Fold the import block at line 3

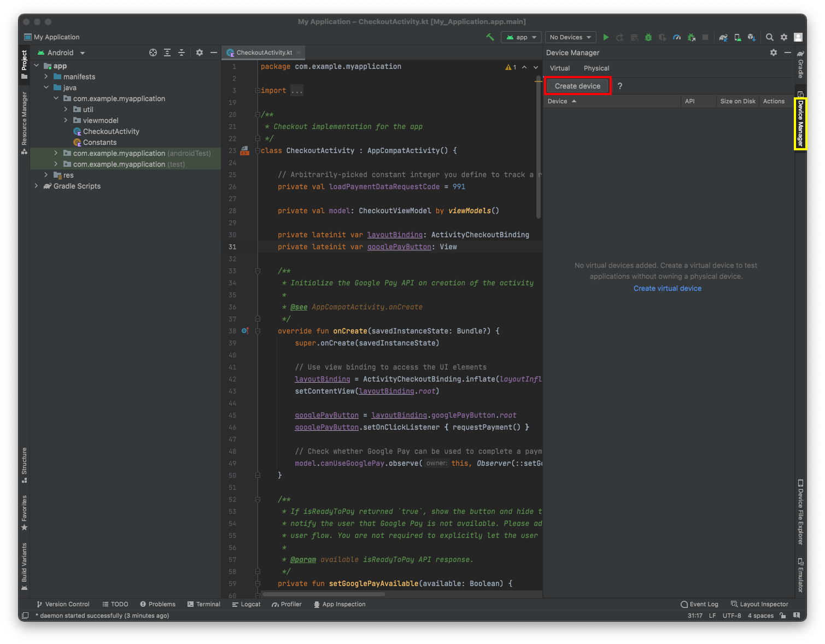tap(258, 91)
